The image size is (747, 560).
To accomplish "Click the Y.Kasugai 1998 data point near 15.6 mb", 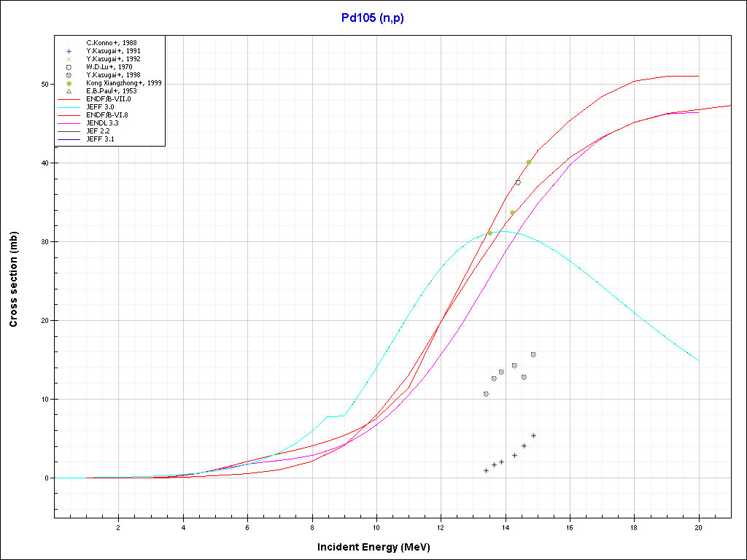I will [533, 354].
